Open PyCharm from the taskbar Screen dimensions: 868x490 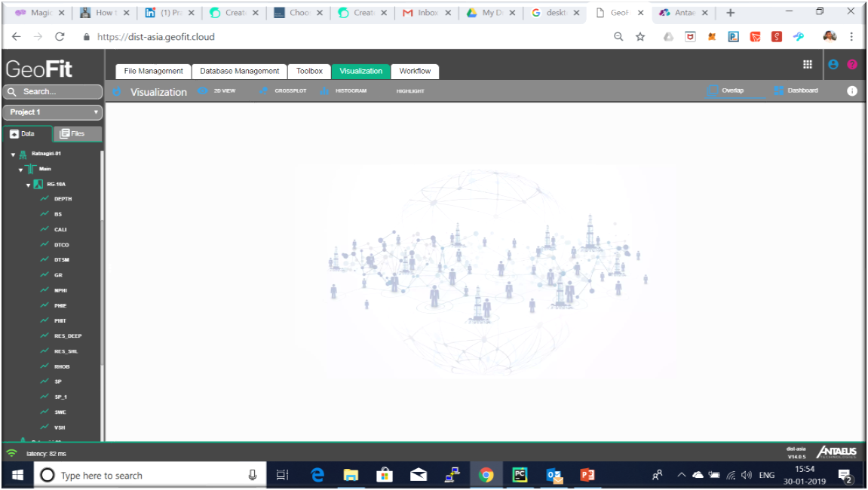520,475
